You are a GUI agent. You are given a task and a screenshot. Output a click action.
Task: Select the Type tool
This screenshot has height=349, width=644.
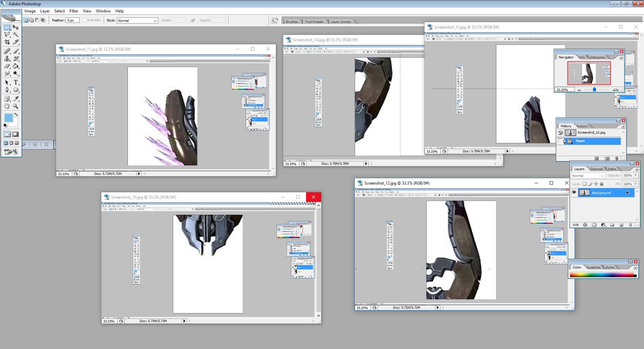pos(16,82)
